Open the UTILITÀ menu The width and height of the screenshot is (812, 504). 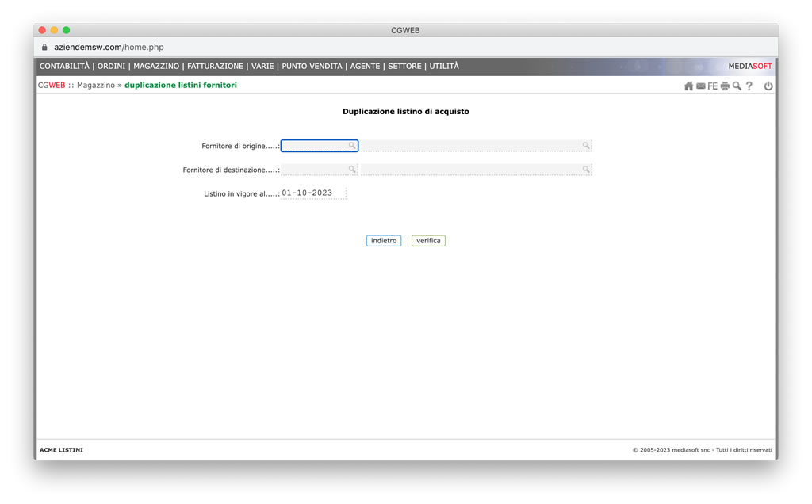coord(444,67)
